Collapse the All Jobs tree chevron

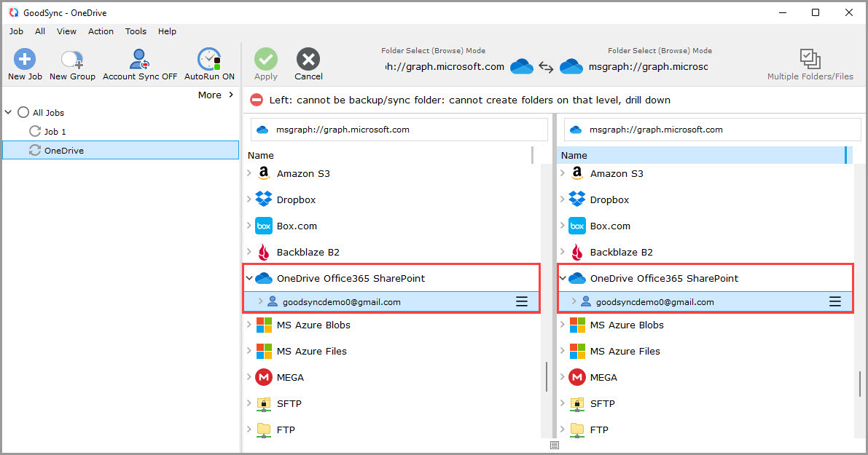(x=8, y=112)
